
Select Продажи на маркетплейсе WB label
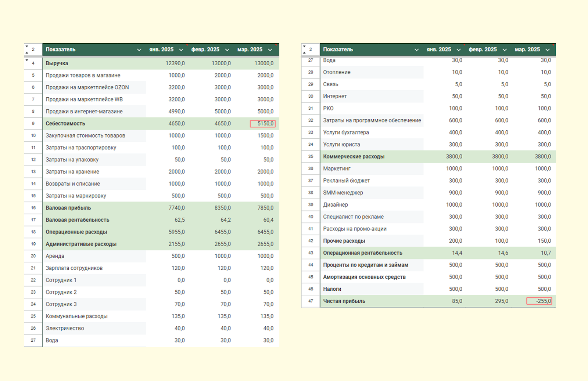[84, 99]
